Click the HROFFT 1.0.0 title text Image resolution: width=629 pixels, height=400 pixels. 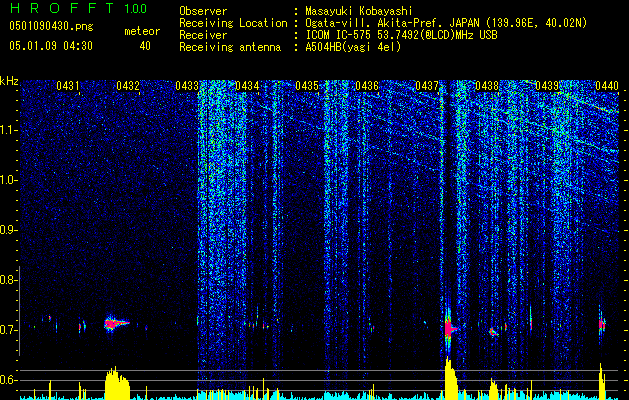(78, 8)
